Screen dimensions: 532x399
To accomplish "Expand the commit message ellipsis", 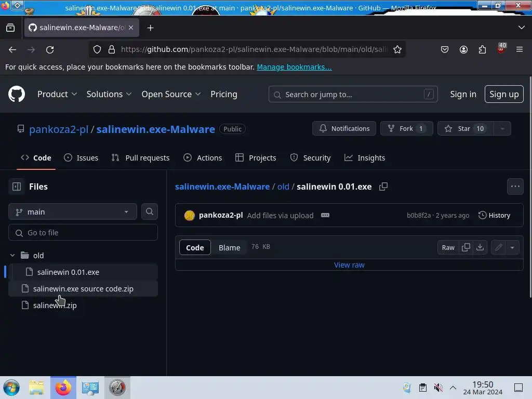I will pos(325,216).
